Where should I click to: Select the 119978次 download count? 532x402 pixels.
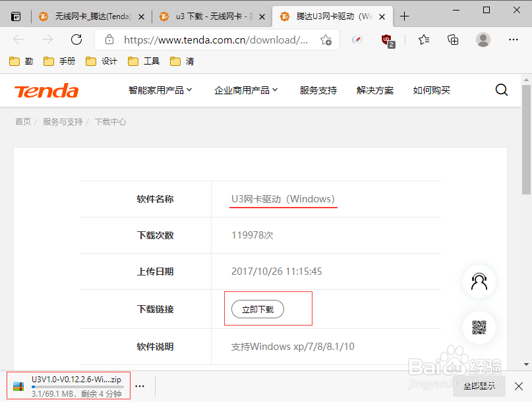tap(252, 235)
